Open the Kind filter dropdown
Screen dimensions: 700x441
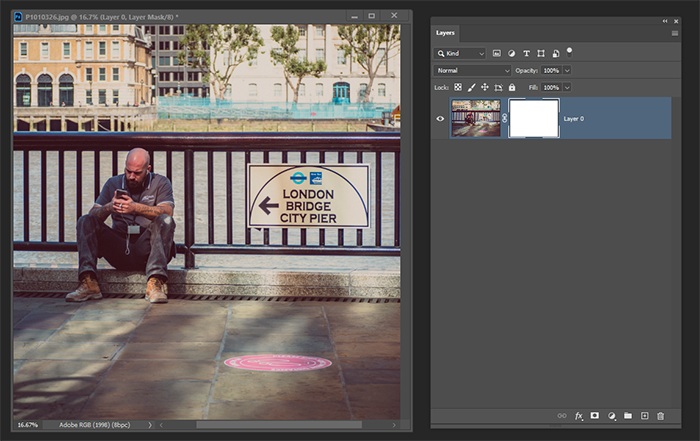(459, 54)
